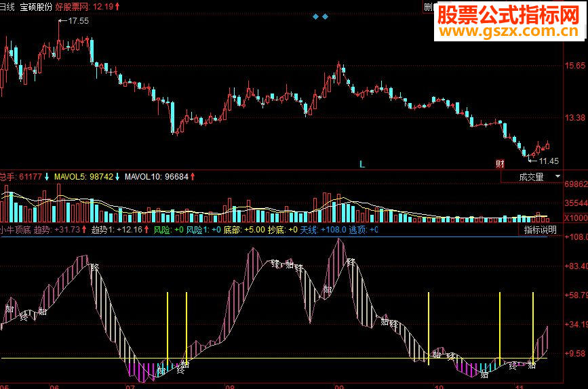This screenshot has height=389, width=588.
Task: Open the 成交量 volume indicator dropdown
Action: (x=532, y=177)
